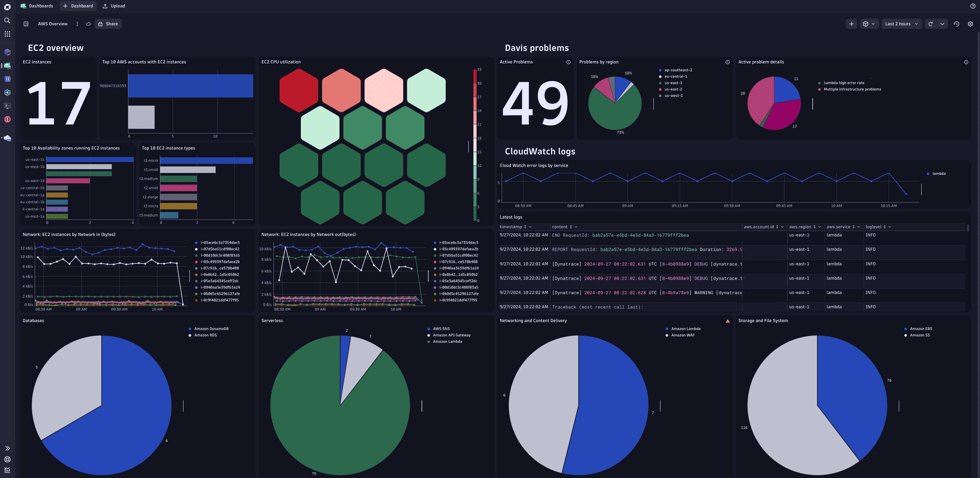
Task: Click the CPU utilization color scale bar
Action: [x=475, y=145]
